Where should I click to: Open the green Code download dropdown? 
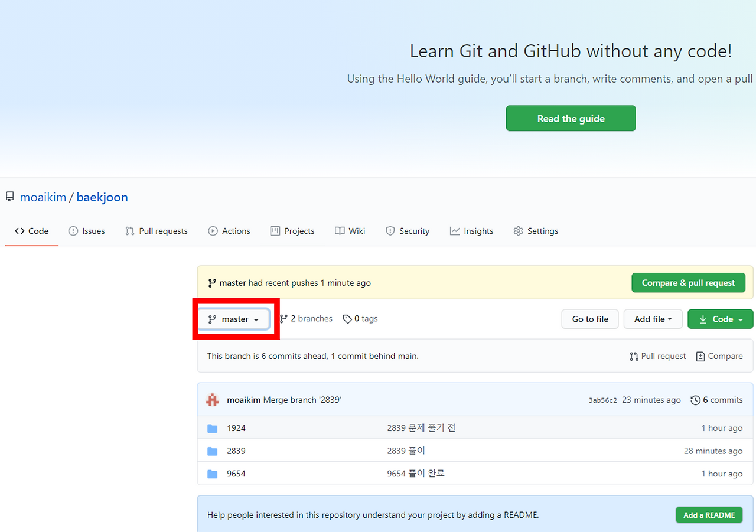click(721, 319)
